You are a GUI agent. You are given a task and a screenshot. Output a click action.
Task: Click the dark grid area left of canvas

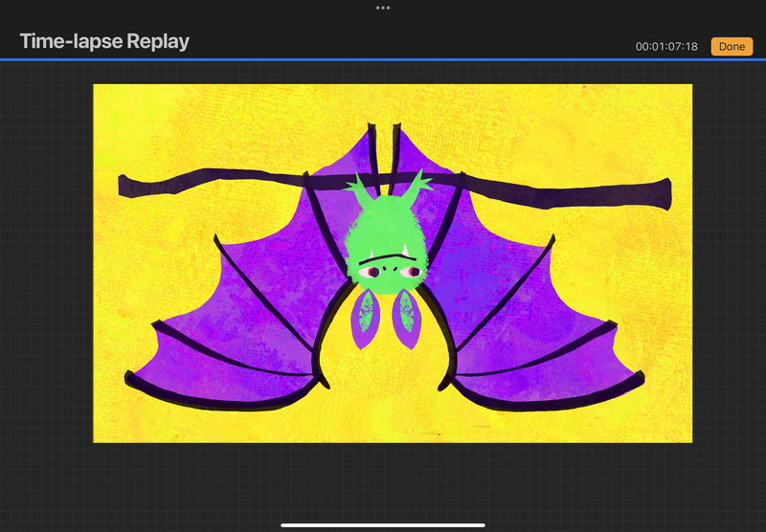tap(46, 287)
